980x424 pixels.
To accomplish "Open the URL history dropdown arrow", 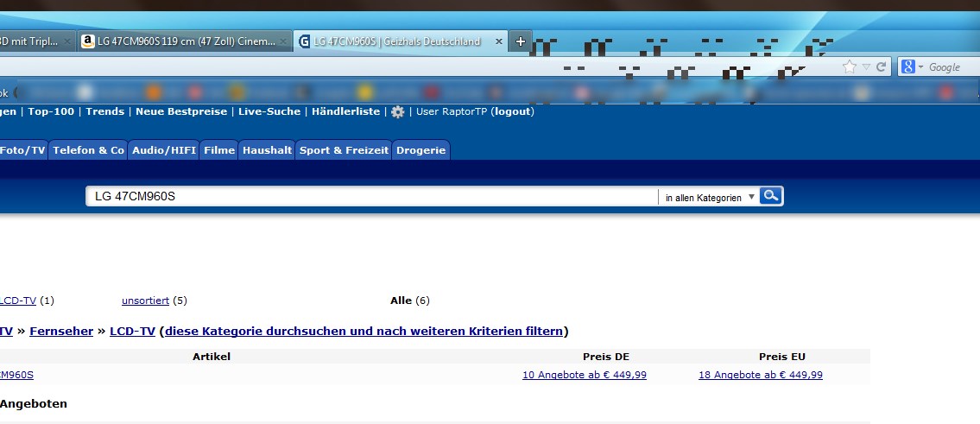I will [866, 66].
